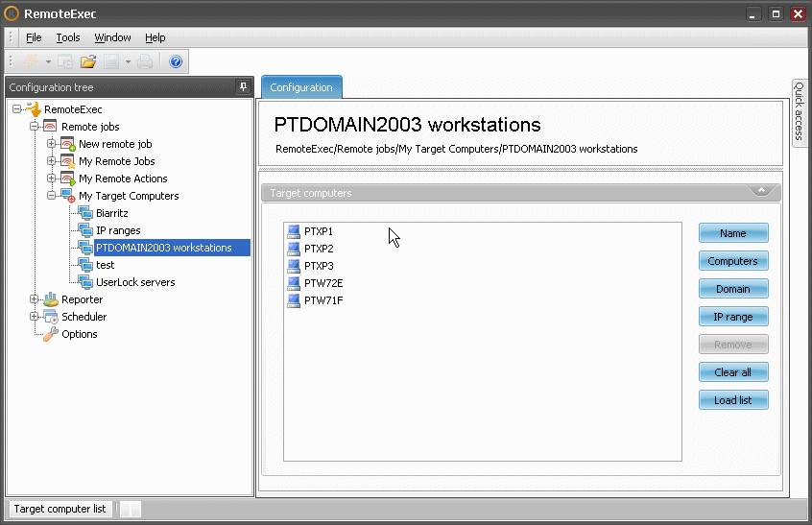The image size is (812, 525).
Task: Click the Name button
Action: coord(733,233)
